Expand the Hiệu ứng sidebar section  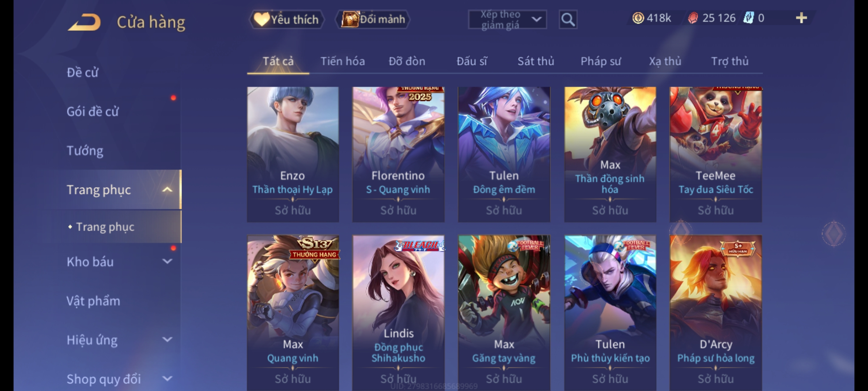[x=167, y=340]
